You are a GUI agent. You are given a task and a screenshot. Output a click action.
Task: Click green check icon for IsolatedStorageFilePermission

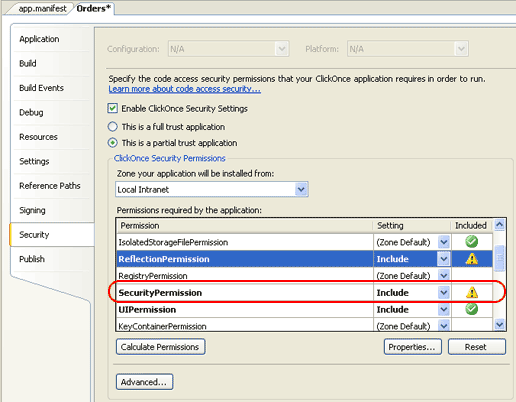[471, 242]
